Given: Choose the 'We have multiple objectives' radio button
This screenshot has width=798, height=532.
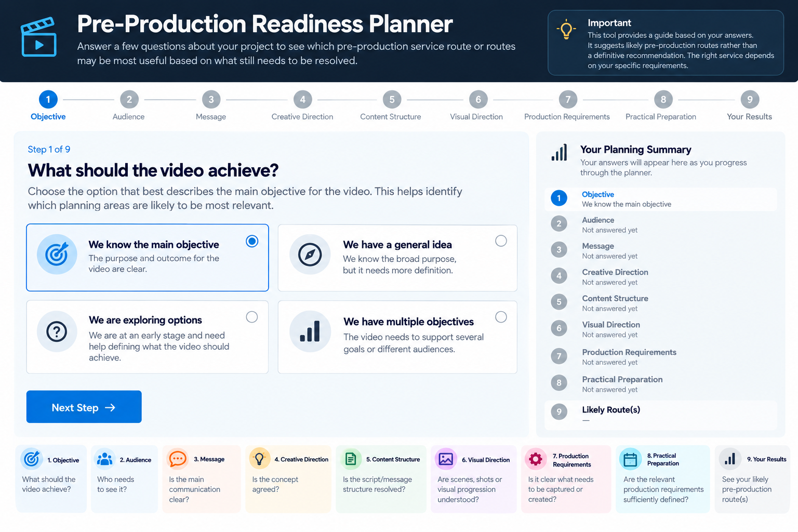Looking at the screenshot, I should point(501,317).
